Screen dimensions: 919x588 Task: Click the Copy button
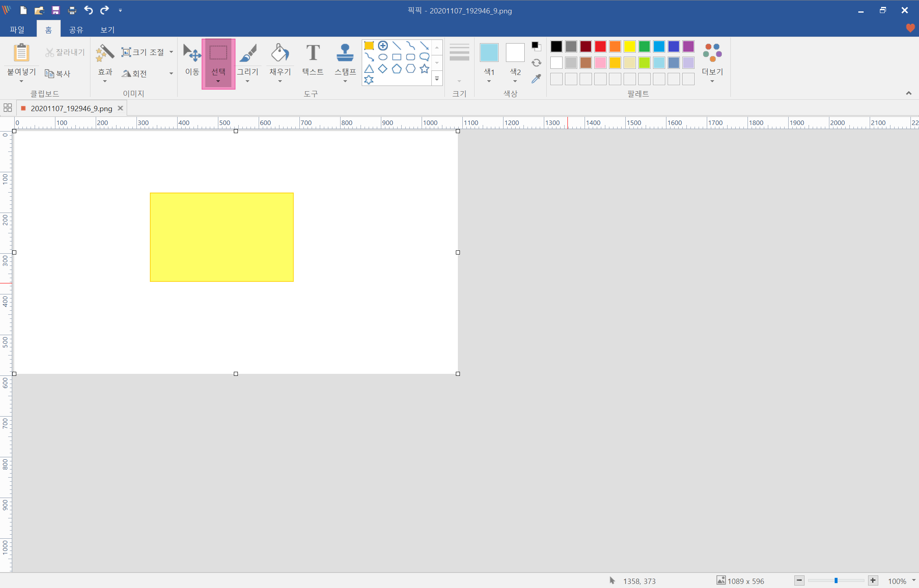coord(58,74)
